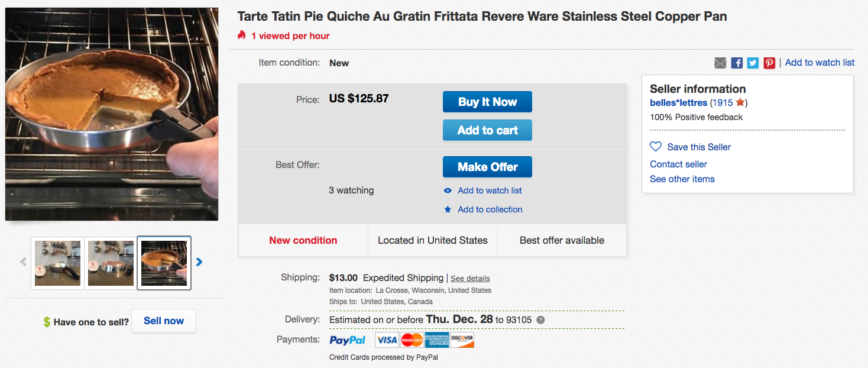Viewport: 868px width, 368px height.
Task: Share this listing on Twitter
Action: (x=753, y=63)
